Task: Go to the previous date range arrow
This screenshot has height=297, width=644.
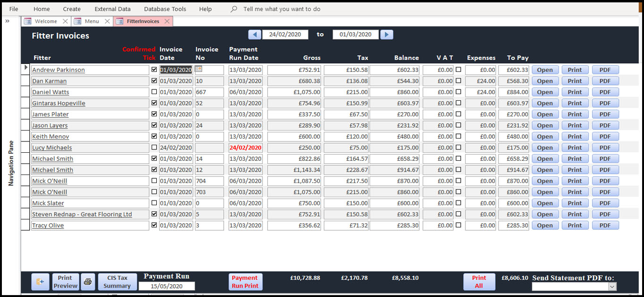Action: tap(254, 35)
